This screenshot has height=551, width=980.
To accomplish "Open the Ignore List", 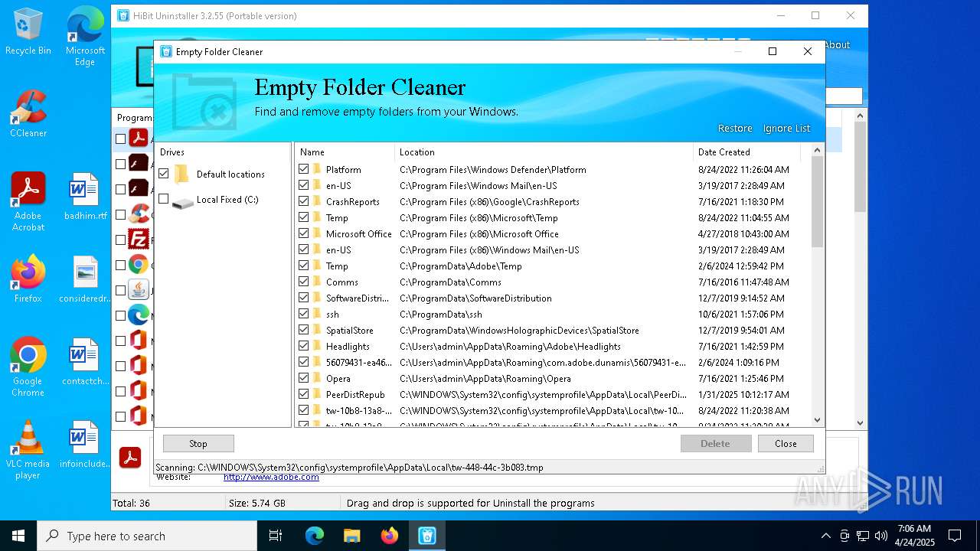I will click(786, 129).
